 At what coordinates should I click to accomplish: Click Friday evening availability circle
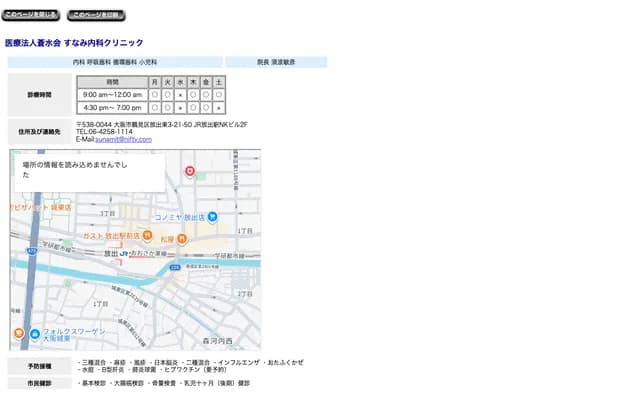tap(206, 108)
